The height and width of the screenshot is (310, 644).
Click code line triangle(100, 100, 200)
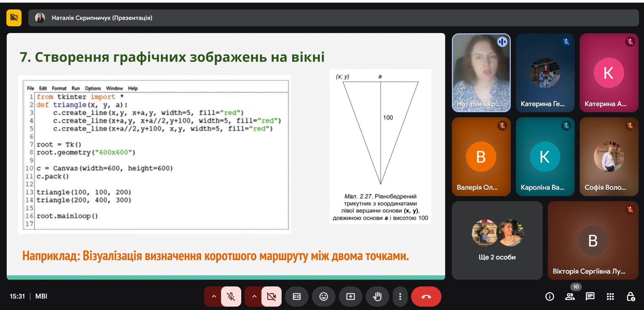[84, 192]
